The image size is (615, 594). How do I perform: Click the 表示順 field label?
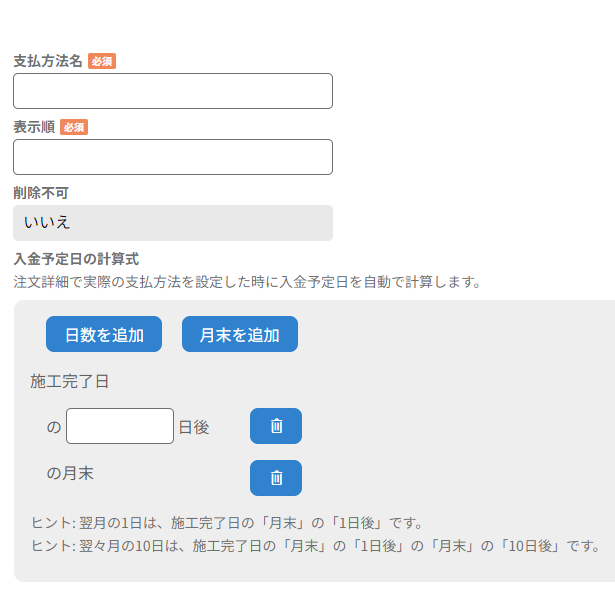tap(34, 127)
